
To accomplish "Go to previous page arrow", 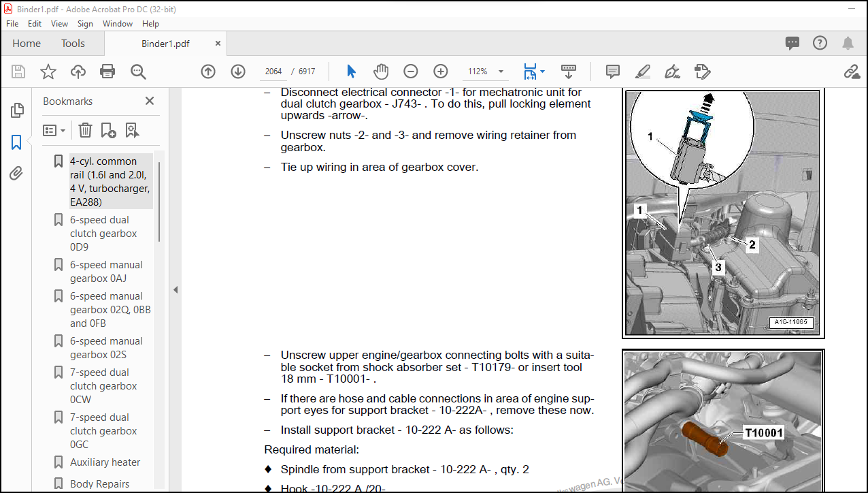I will point(208,71).
